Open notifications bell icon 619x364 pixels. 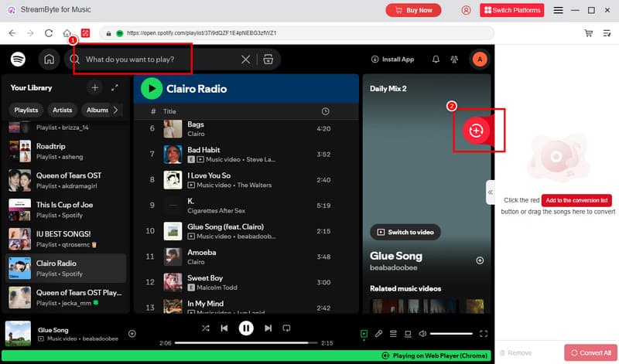click(x=436, y=60)
